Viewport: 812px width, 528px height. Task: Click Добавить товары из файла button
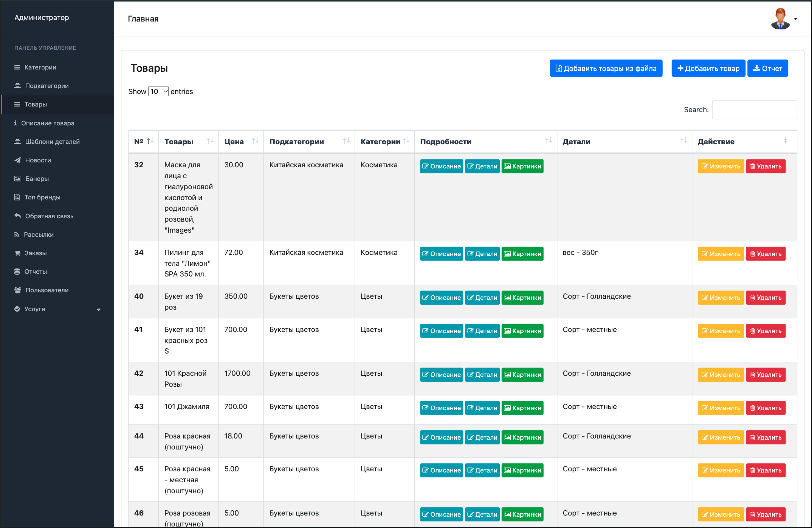point(606,68)
